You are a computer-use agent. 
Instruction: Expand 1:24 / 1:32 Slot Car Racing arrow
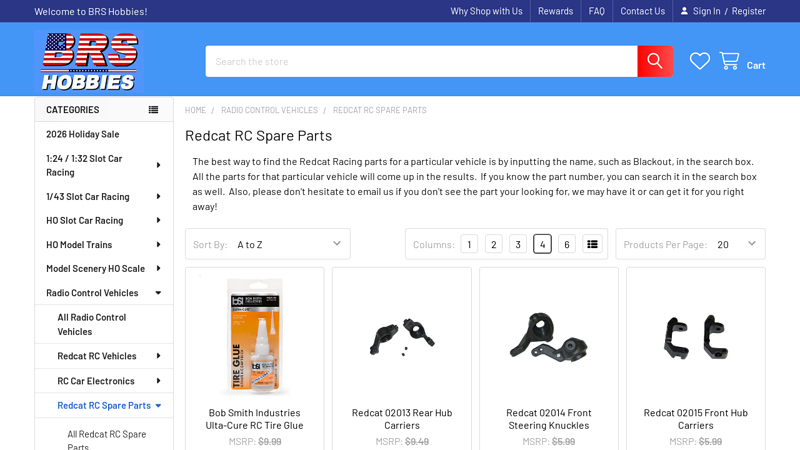(158, 165)
